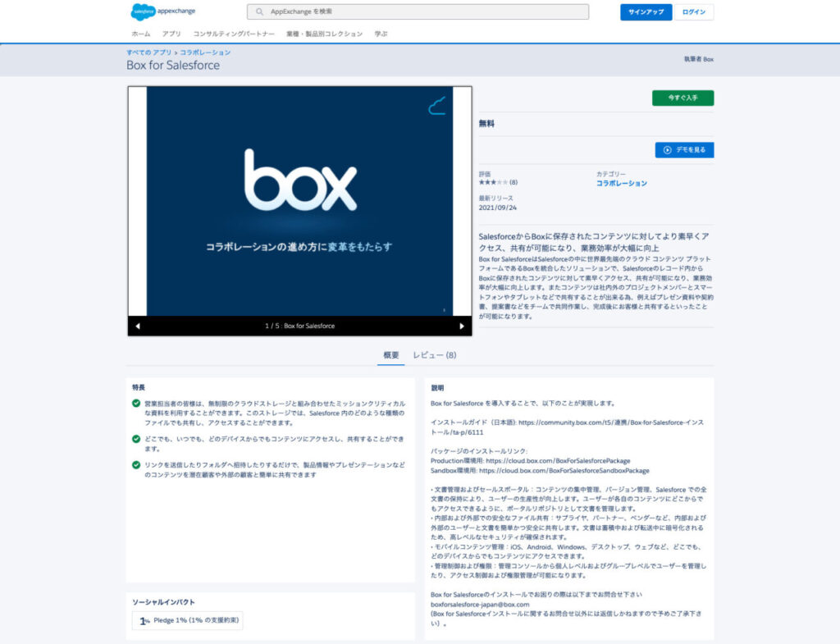The width and height of the screenshot is (840, 644).
Task: Click the 執筆者 Box publisher text
Action: [x=699, y=59]
